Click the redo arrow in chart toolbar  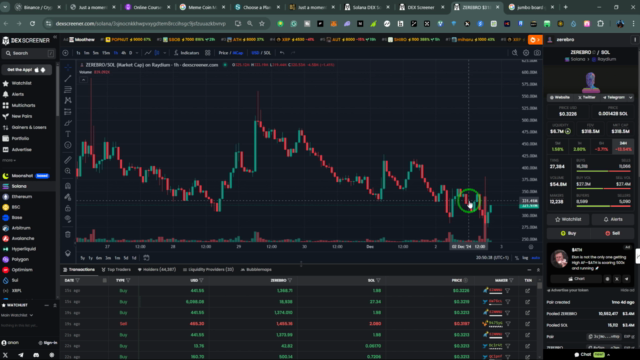coord(293,53)
